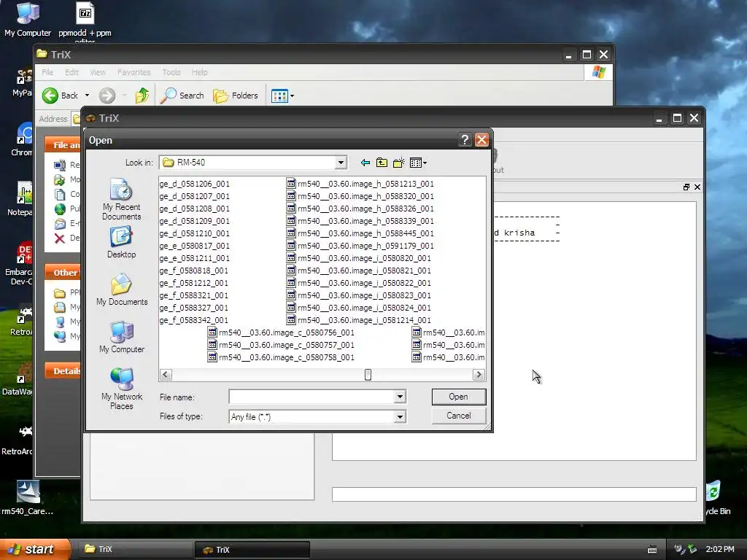
Task: Click the Start button
Action: pyautogui.click(x=34, y=549)
